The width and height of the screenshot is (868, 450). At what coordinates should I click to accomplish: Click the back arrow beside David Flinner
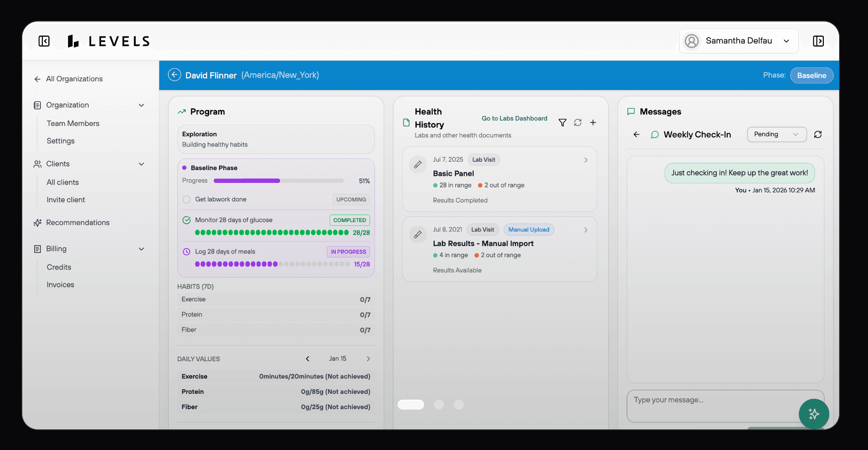pyautogui.click(x=175, y=75)
